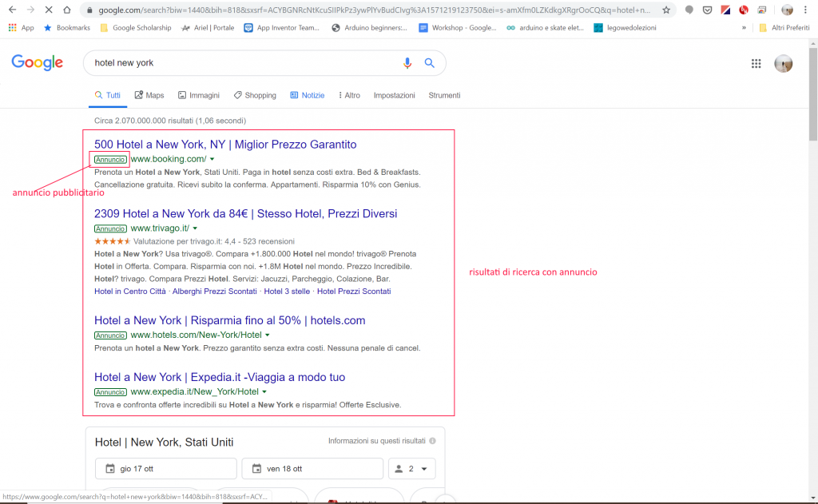Open the legowedolezioni bookmark

click(x=625, y=28)
